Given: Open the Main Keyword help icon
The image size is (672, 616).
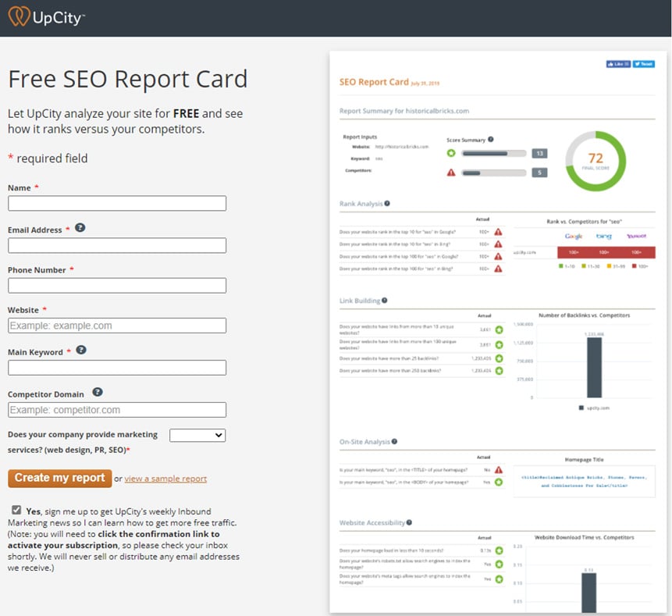Looking at the screenshot, I should click(x=81, y=350).
